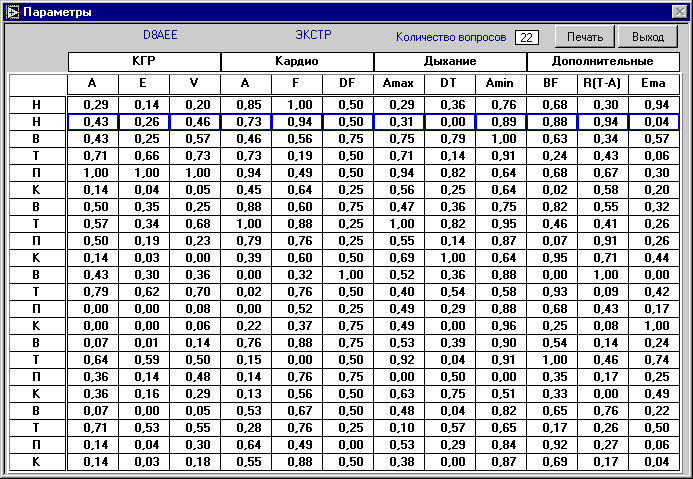Click the V column header
Screen dimensions: 693x479
(194, 84)
